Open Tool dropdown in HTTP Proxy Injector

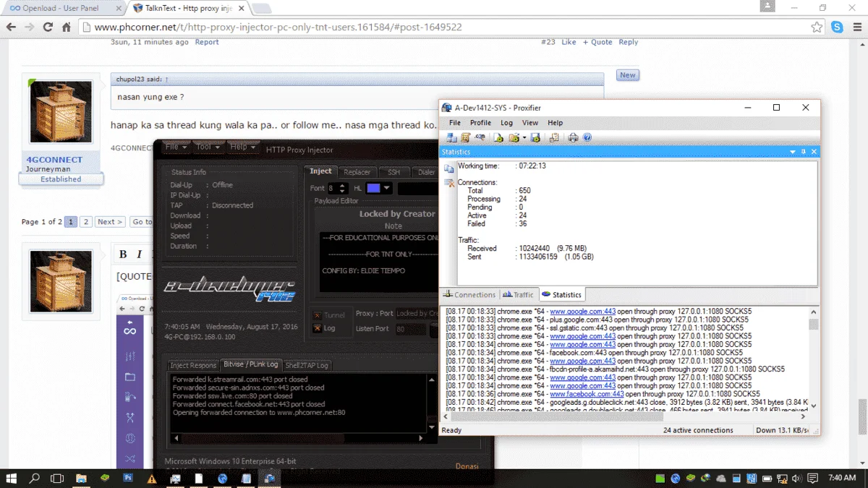tap(208, 147)
